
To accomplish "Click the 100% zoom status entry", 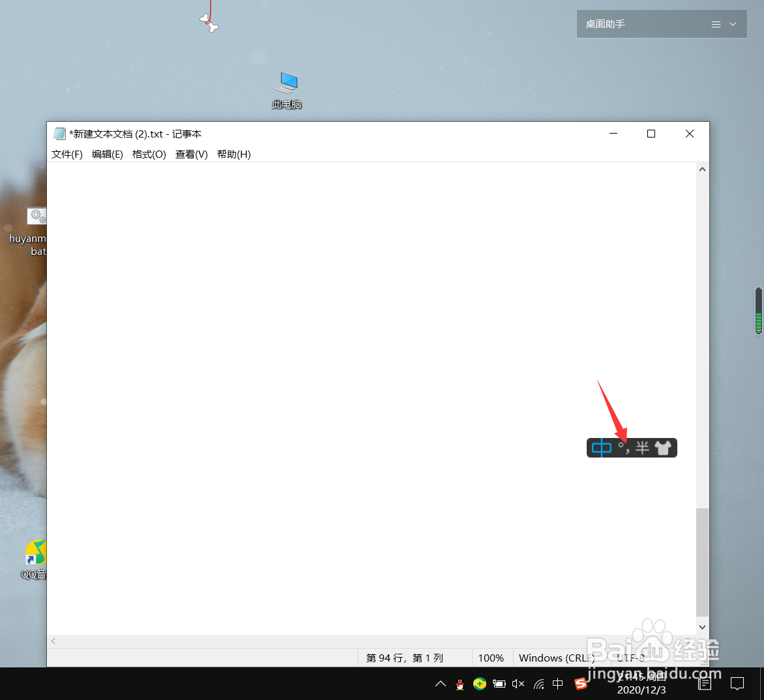I will [x=491, y=658].
